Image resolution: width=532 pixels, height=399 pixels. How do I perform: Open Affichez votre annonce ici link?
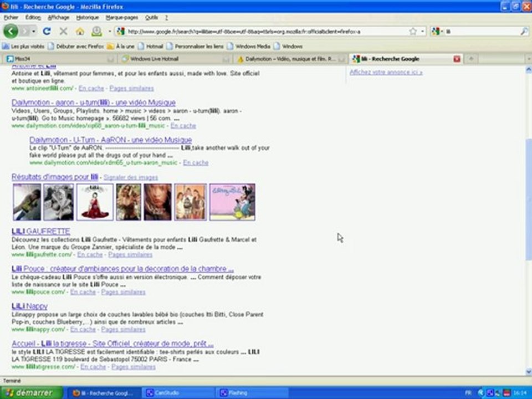point(386,72)
